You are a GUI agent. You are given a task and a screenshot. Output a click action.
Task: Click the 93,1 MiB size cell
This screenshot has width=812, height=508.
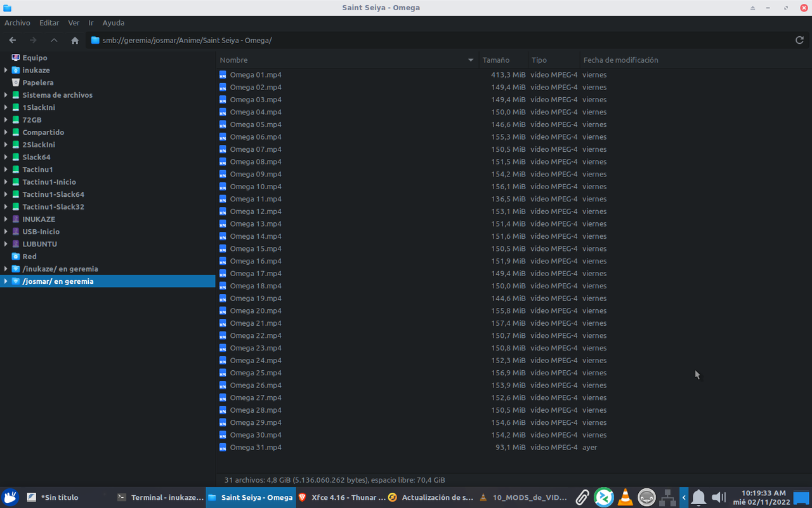coord(510,448)
